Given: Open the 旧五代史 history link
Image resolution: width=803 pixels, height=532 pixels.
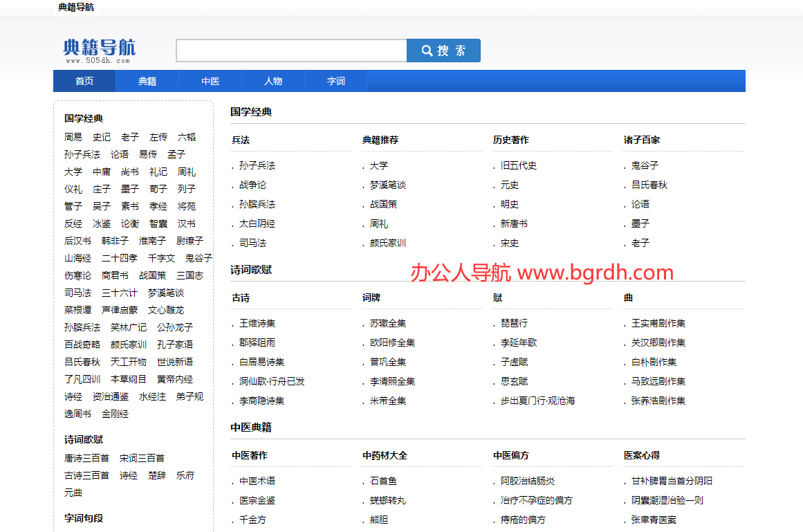Looking at the screenshot, I should 519,165.
